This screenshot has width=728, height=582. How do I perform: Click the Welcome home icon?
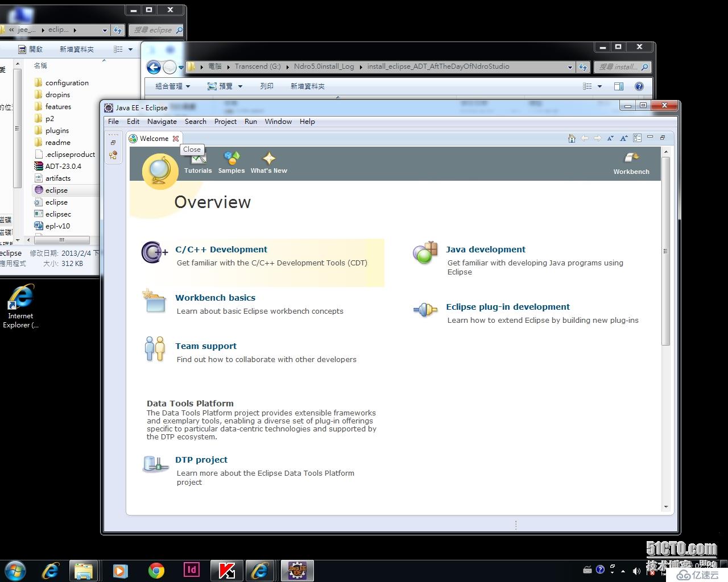coord(572,138)
